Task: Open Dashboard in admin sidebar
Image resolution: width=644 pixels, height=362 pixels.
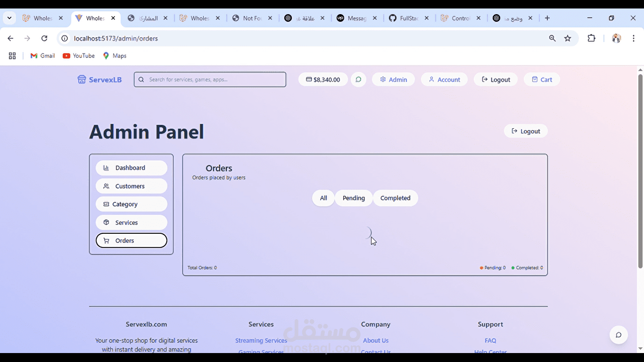Action: (131, 168)
